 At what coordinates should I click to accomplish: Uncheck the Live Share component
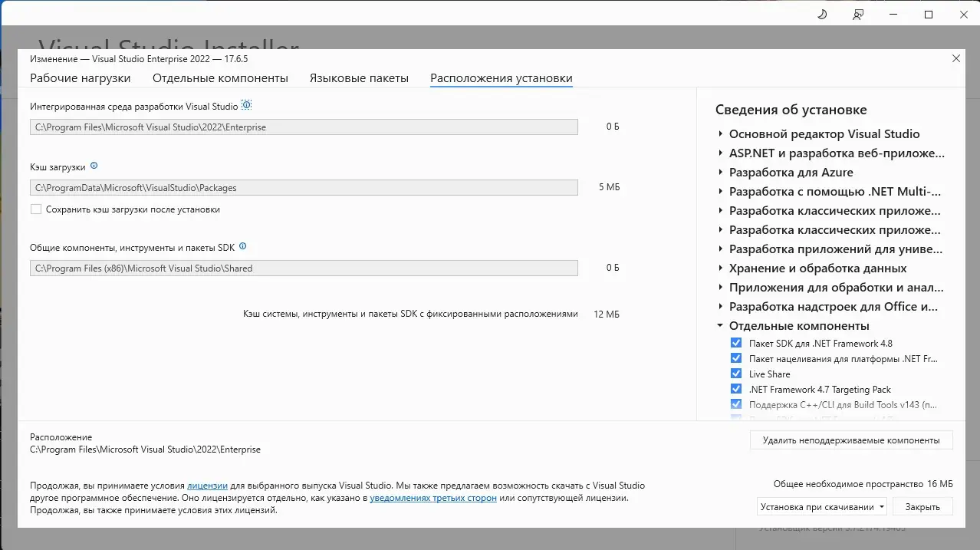click(736, 374)
